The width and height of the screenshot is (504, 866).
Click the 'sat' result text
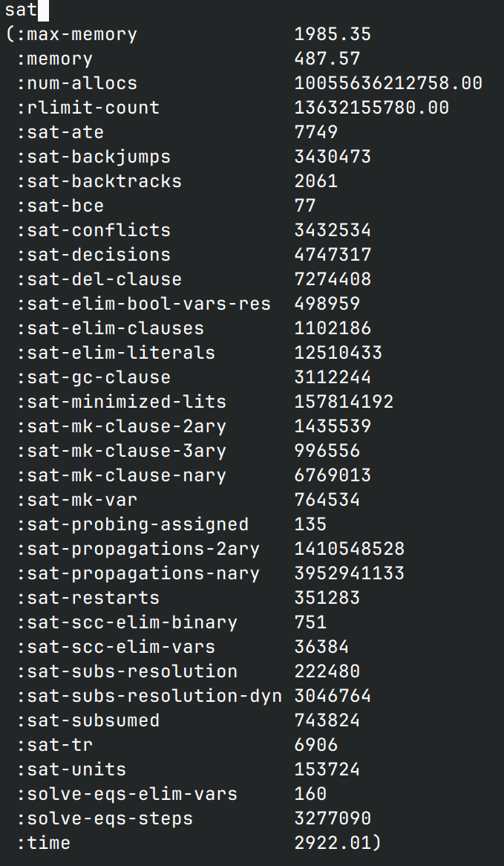(21, 10)
